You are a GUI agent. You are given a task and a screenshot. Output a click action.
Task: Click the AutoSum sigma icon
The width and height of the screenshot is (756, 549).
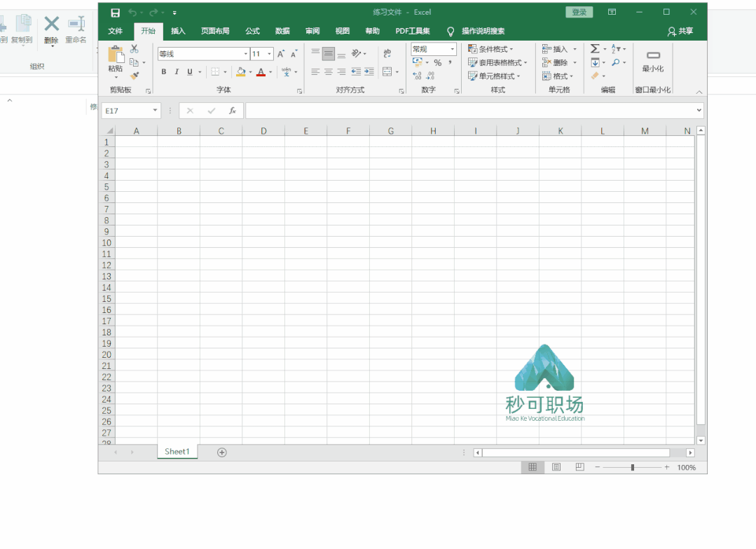[x=595, y=49]
